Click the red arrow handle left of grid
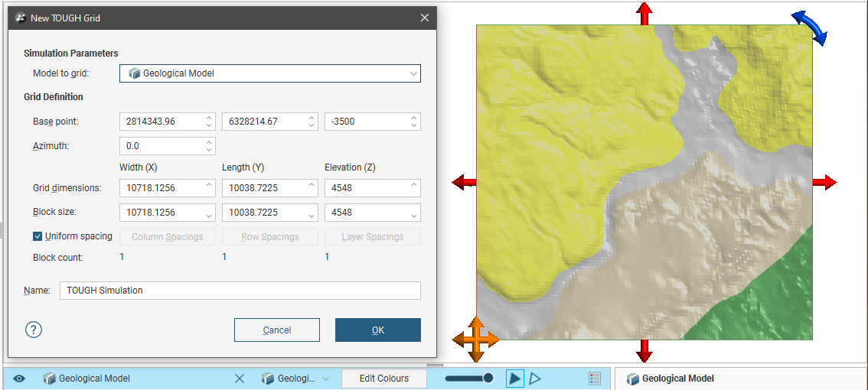 pos(464,182)
